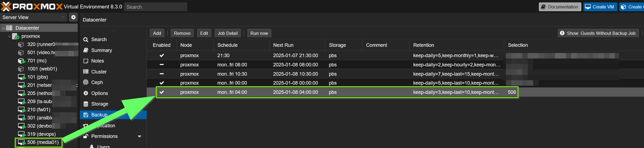Image resolution: width=644 pixels, height=148 pixels.
Task: Click retention cell keep-daily=2,keep-hourly=2
Action: [457, 65]
